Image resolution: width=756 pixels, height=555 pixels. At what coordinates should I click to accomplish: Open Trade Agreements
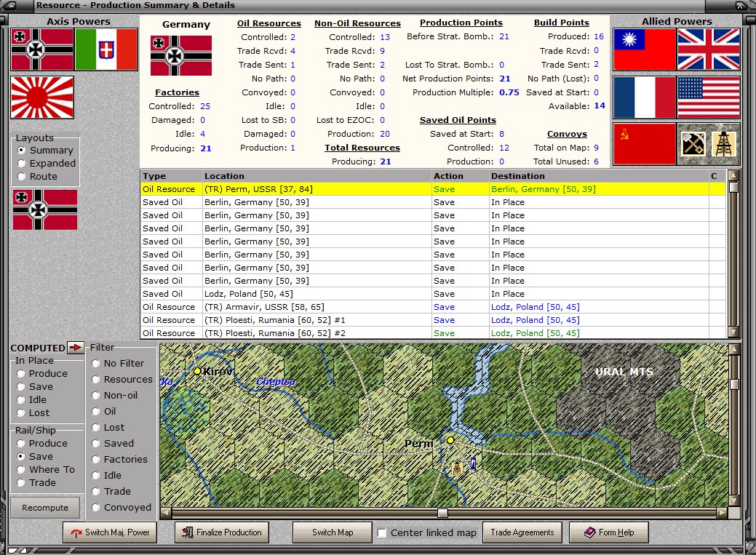pos(522,532)
